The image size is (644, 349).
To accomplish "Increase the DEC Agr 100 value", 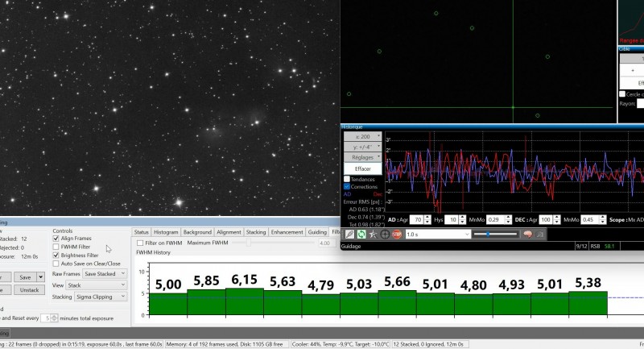I will coord(556,218).
